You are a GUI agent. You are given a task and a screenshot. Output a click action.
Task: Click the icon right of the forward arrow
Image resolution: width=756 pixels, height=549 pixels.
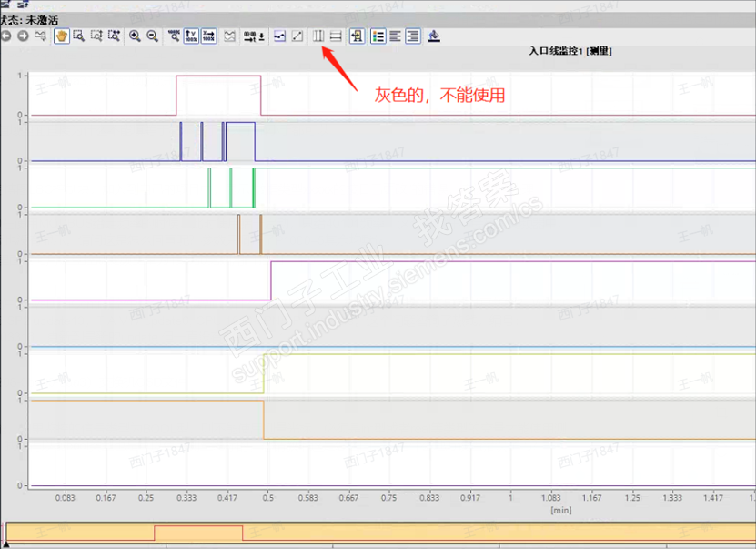tap(41, 36)
